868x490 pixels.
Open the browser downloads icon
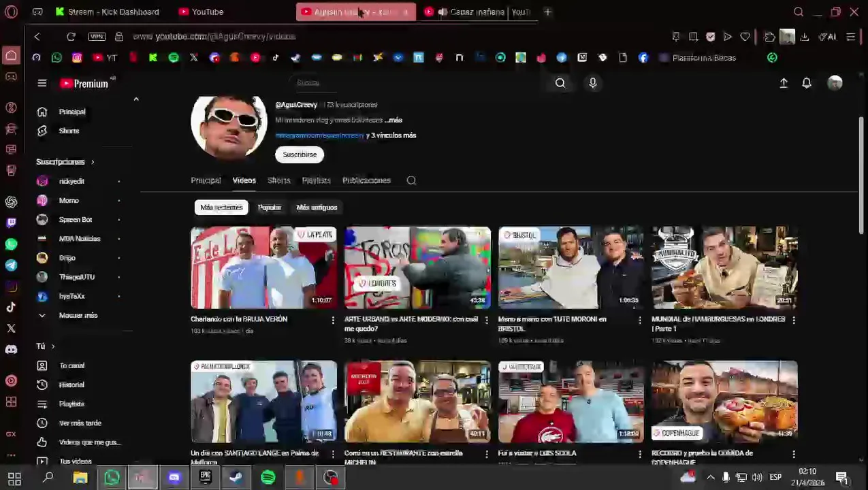[805, 37]
